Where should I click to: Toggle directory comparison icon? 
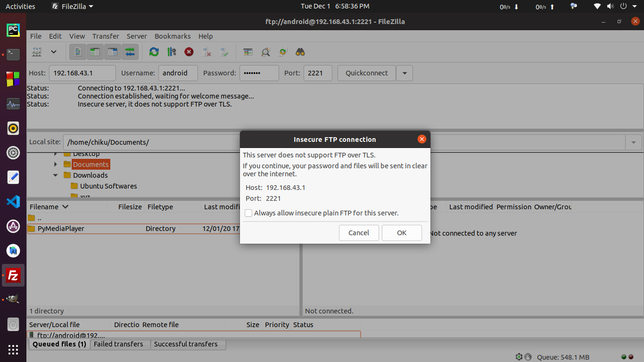265,52
